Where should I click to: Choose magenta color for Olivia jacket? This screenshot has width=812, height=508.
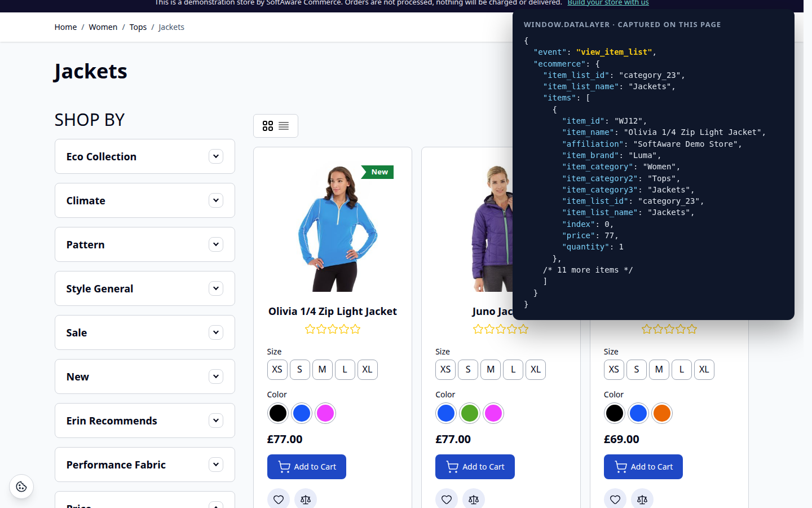325,413
